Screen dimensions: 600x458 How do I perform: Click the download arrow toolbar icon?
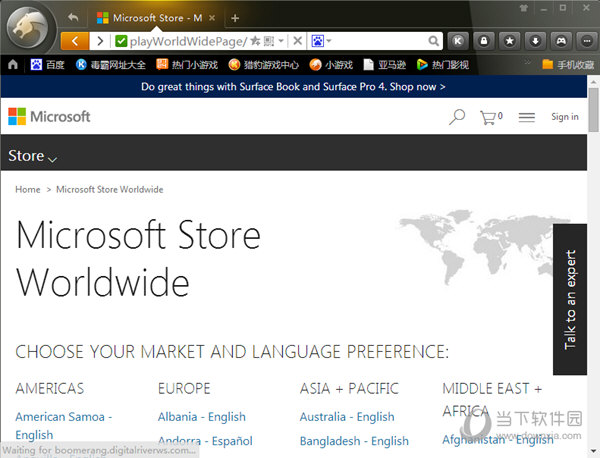[x=535, y=41]
